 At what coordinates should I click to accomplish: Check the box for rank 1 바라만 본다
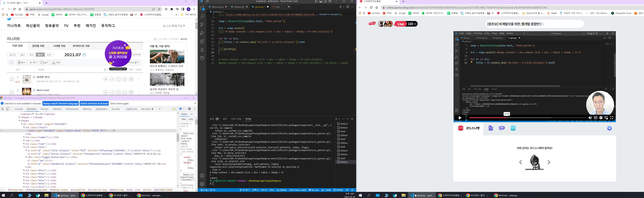tap(11, 79)
